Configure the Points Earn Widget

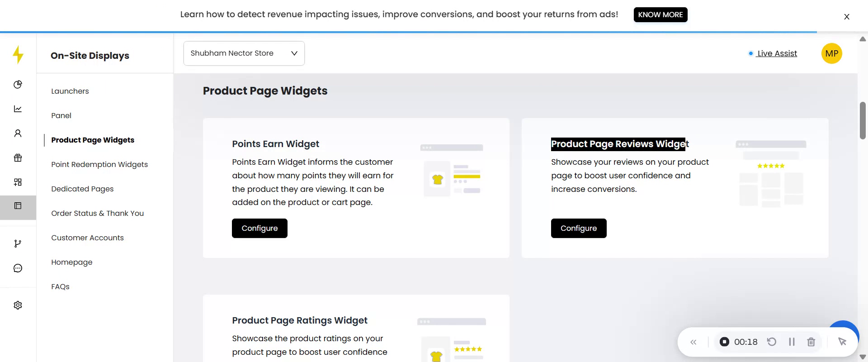click(x=259, y=228)
